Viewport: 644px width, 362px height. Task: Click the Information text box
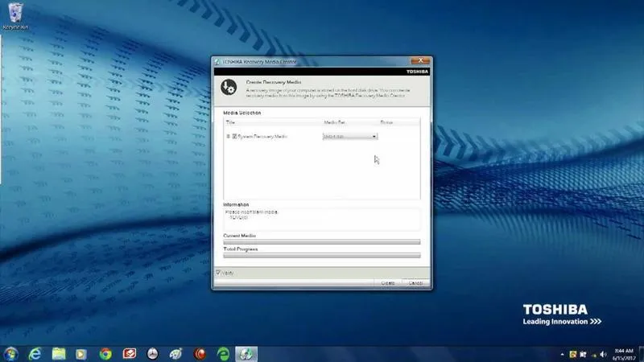click(x=321, y=219)
